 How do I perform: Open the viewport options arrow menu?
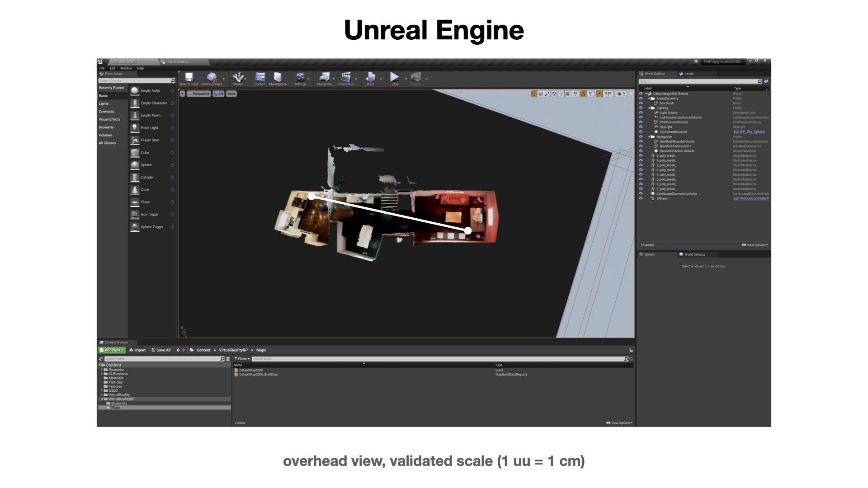tap(183, 94)
